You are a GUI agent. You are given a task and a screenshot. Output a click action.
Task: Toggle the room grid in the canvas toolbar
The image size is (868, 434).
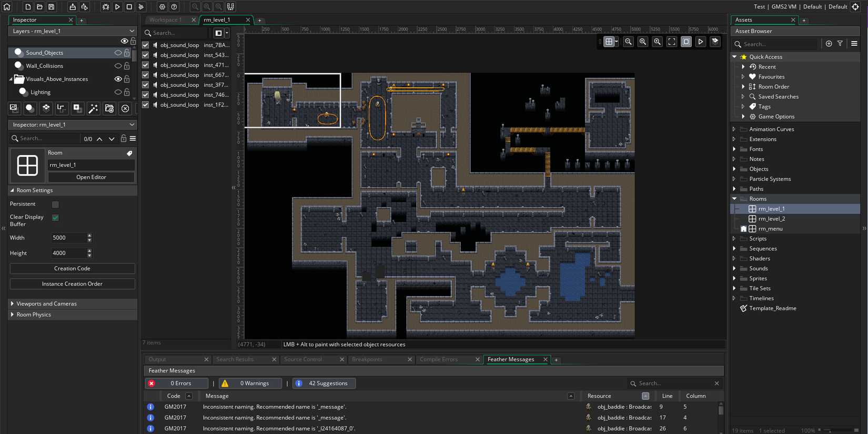[x=609, y=42]
